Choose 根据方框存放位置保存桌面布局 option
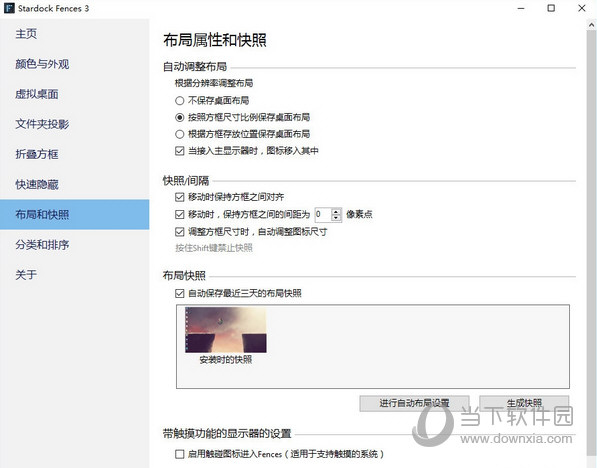Viewport: 597px width, 468px height. (179, 134)
